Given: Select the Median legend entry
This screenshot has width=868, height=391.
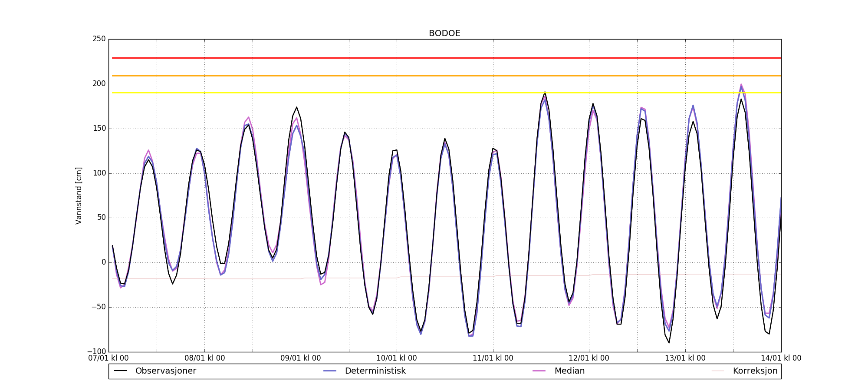Looking at the screenshot, I should tap(559, 371).
